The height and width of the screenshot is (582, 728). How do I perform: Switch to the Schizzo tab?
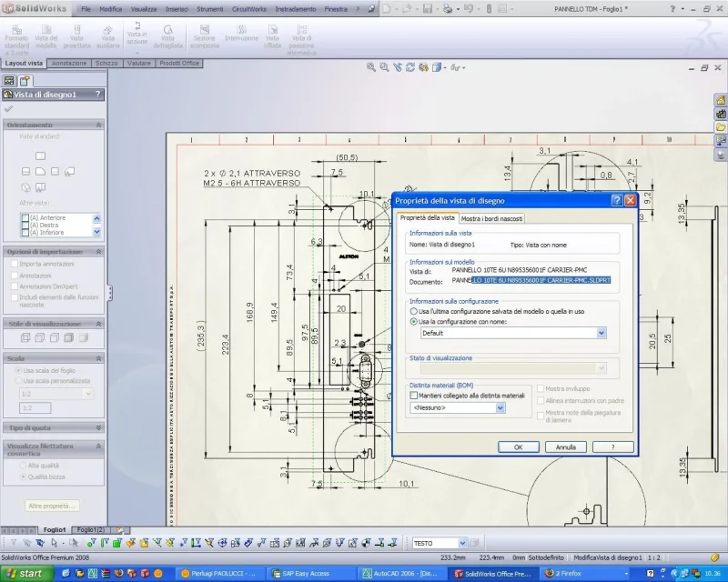(106, 63)
